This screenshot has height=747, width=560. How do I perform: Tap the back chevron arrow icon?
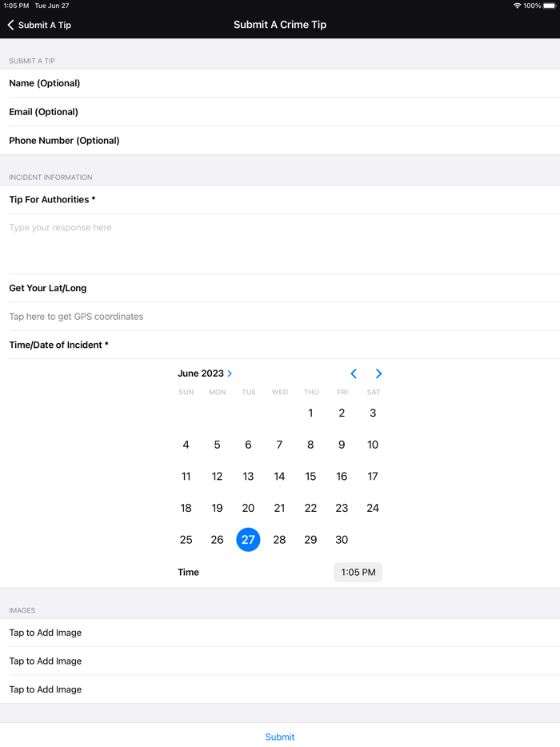pyautogui.click(x=10, y=25)
